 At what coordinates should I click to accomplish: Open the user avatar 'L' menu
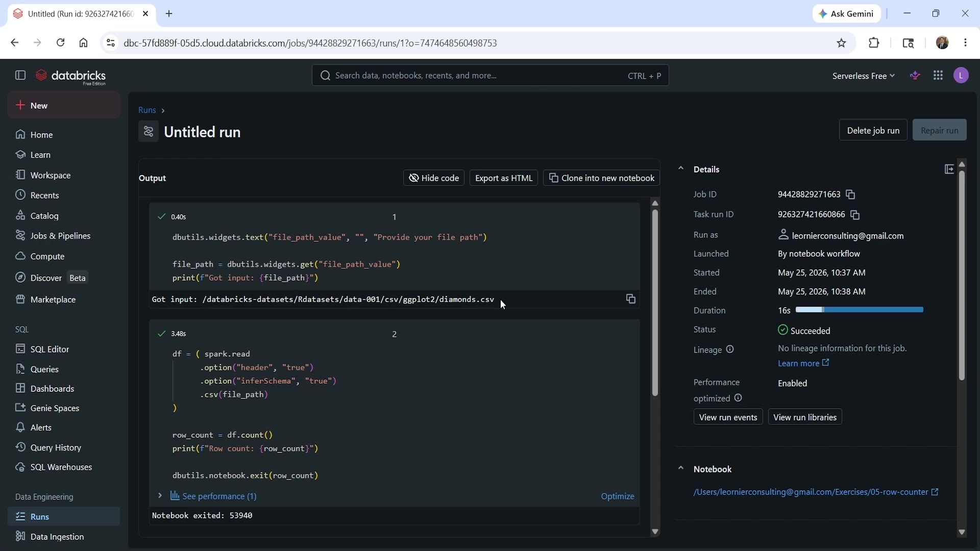point(961,76)
